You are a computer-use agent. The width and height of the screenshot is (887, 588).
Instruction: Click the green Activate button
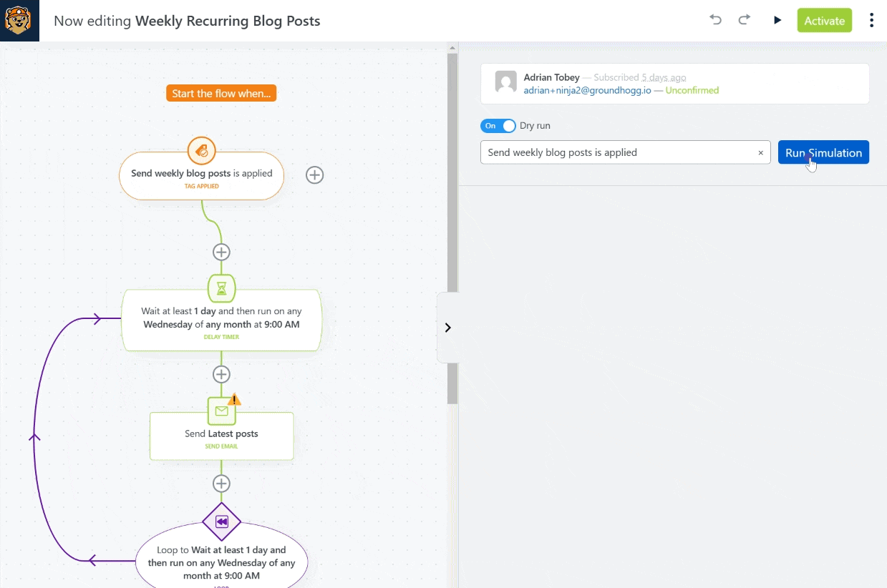(x=824, y=21)
